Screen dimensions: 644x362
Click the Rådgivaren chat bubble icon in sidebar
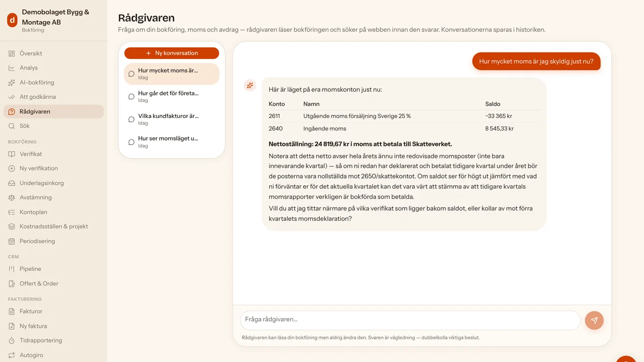pyautogui.click(x=12, y=112)
